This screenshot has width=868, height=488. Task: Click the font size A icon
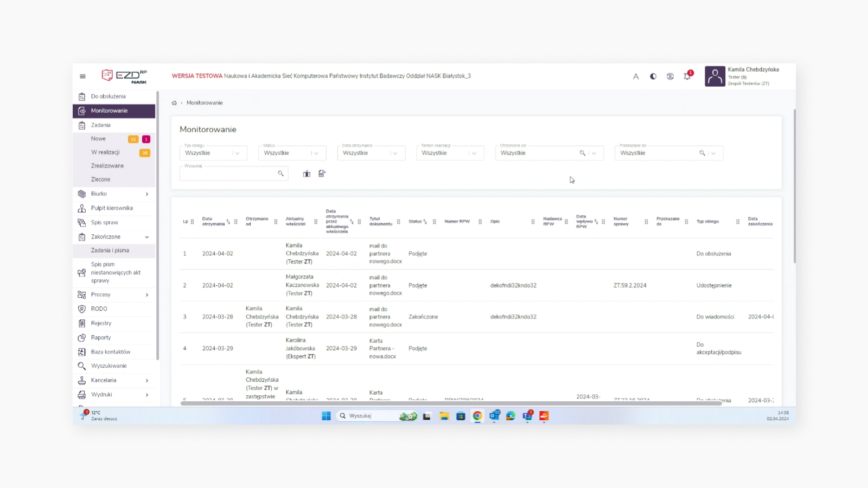(x=636, y=76)
